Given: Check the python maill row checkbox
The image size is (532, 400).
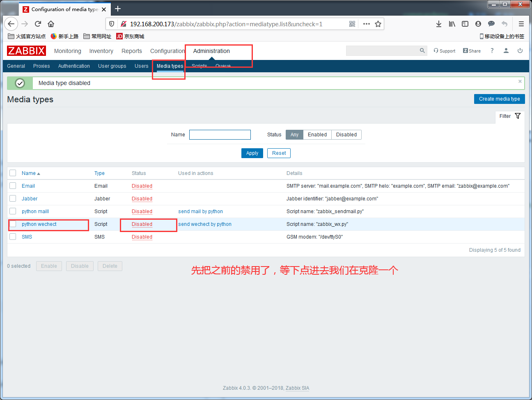Looking at the screenshot, I should pyautogui.click(x=13, y=211).
